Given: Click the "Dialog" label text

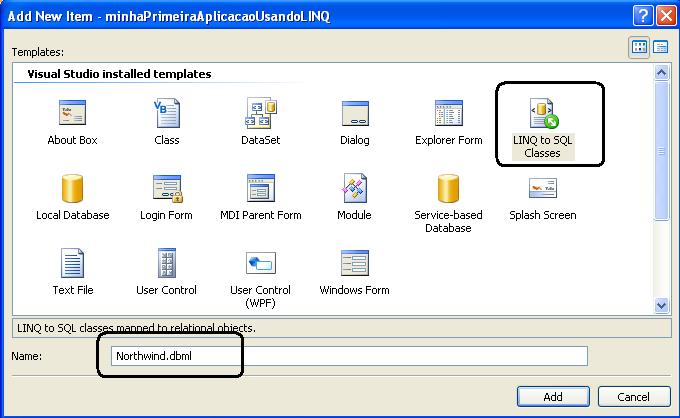Looking at the screenshot, I should 355,140.
